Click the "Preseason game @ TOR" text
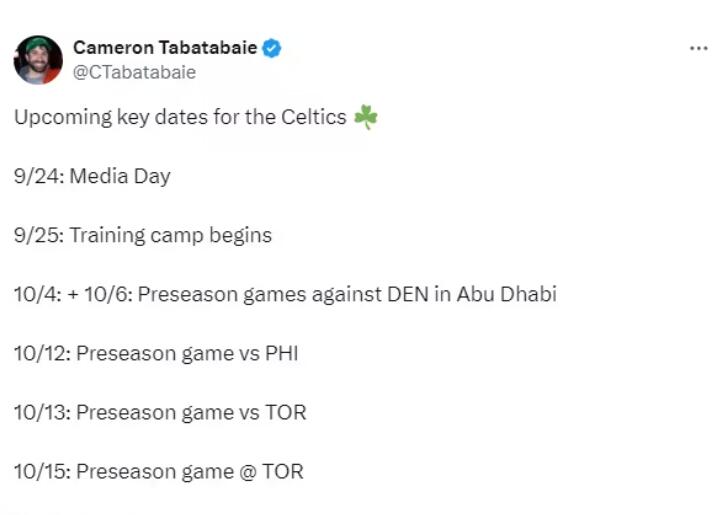724x515 pixels. (x=189, y=472)
